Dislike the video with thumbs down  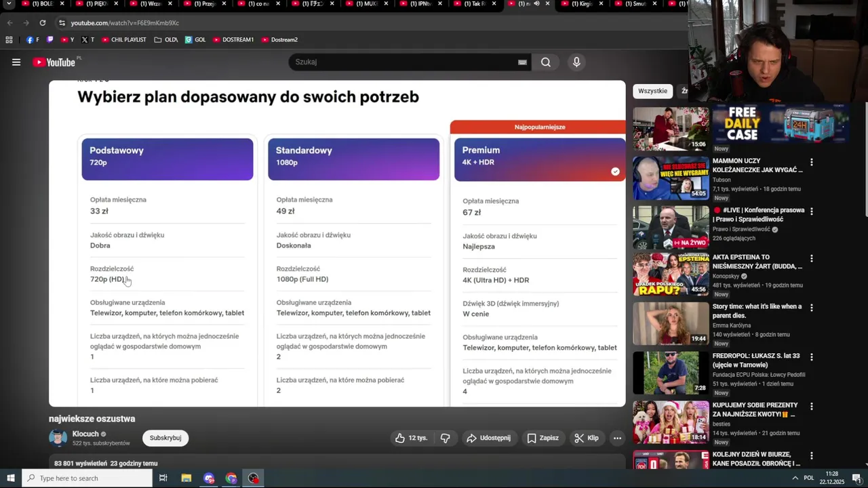tap(446, 438)
